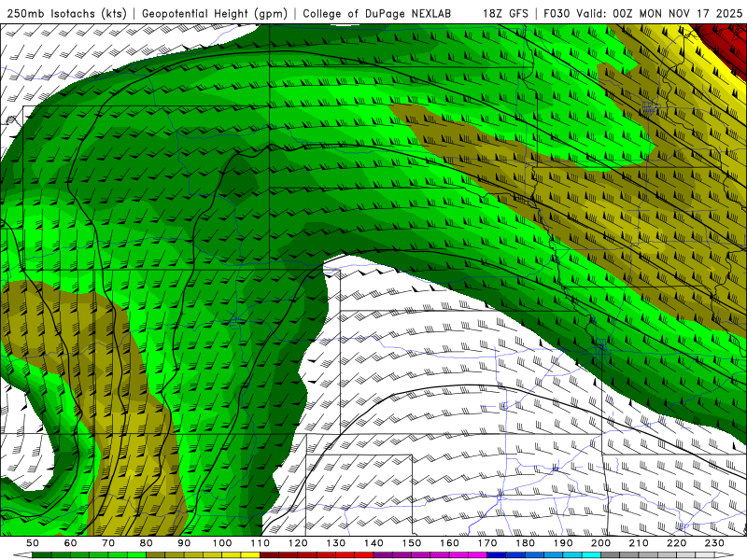Click the '18Z GFS' model run label
This screenshot has height=560, width=747.
pyautogui.click(x=505, y=13)
